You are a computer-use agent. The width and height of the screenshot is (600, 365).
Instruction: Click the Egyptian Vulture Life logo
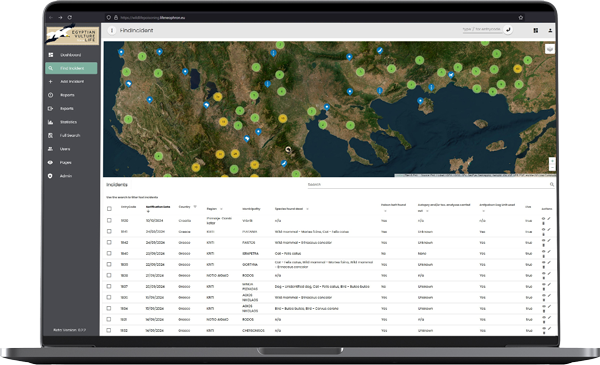[72, 34]
